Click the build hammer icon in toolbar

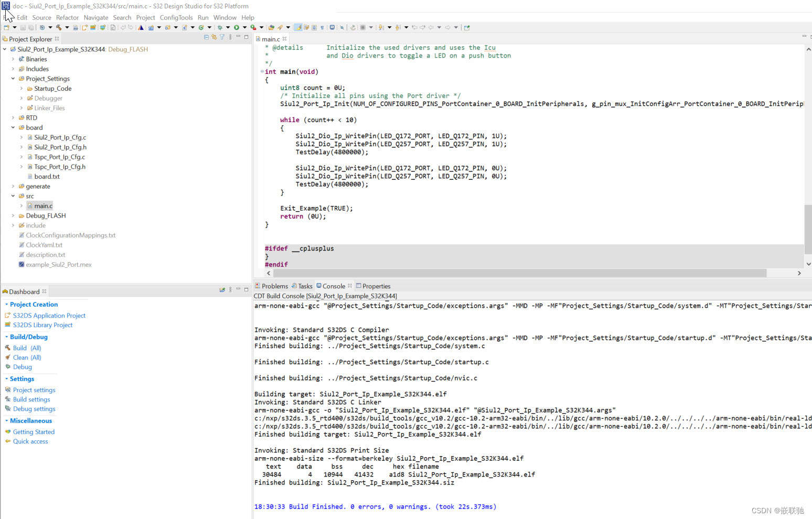pos(59,27)
